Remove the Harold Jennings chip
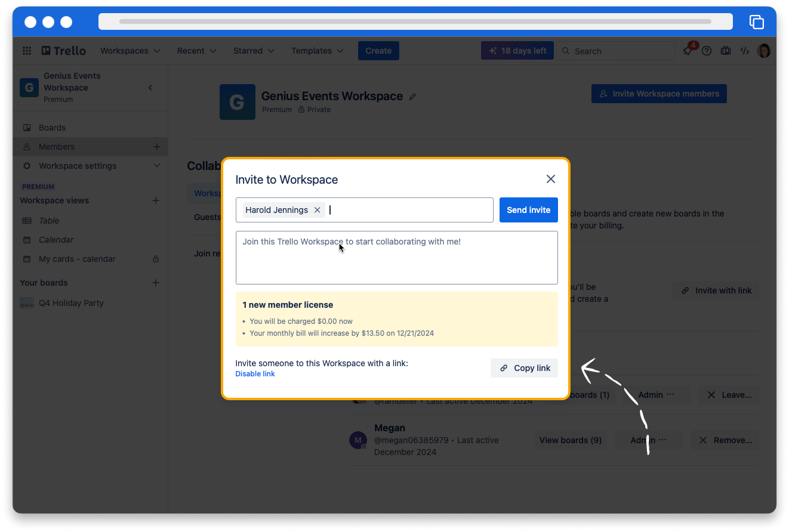 pyautogui.click(x=318, y=210)
